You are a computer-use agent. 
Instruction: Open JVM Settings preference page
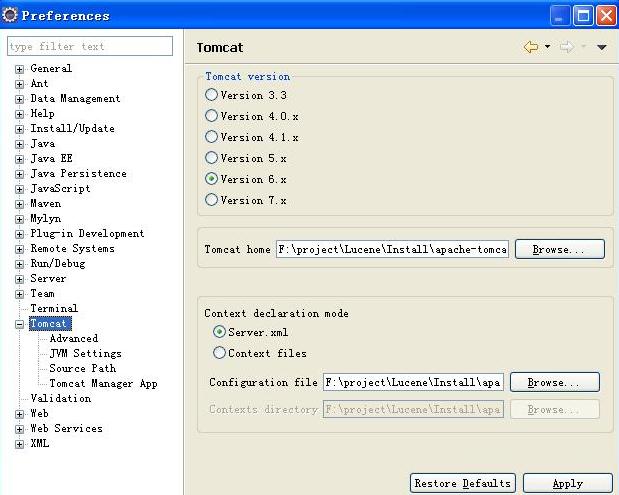85,353
